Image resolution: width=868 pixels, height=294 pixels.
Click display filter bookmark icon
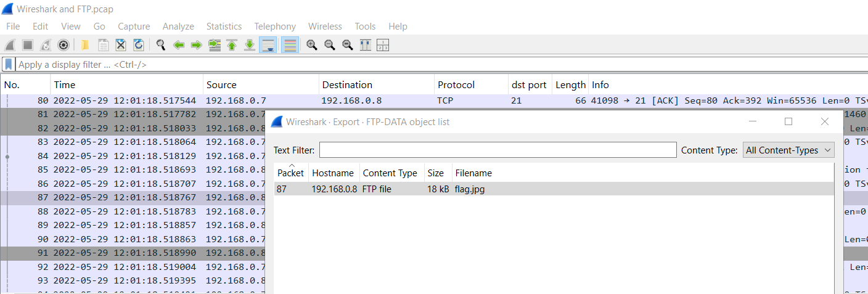click(8, 64)
